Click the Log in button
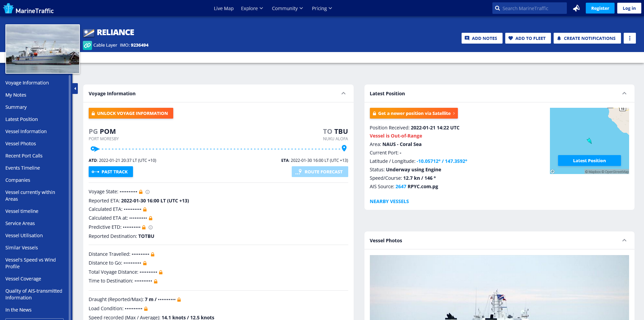 pyautogui.click(x=629, y=8)
